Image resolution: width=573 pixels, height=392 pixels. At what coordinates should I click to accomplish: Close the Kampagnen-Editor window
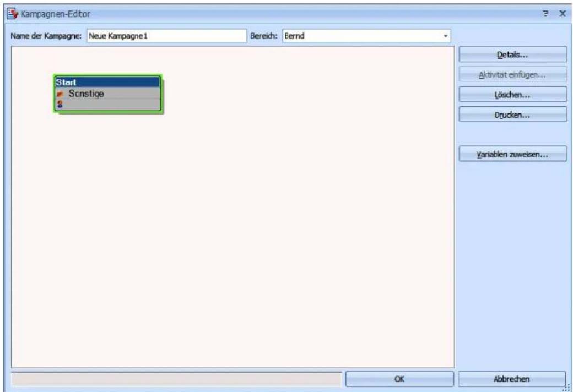[x=563, y=14]
